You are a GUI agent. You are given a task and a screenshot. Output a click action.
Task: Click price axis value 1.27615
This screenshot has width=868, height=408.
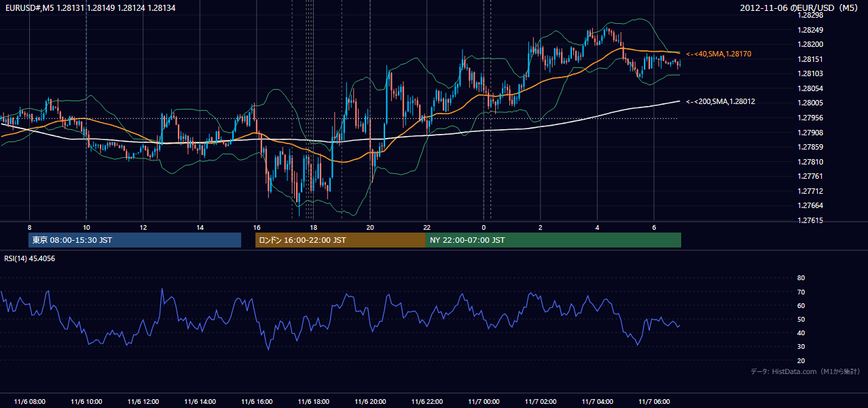click(810, 220)
